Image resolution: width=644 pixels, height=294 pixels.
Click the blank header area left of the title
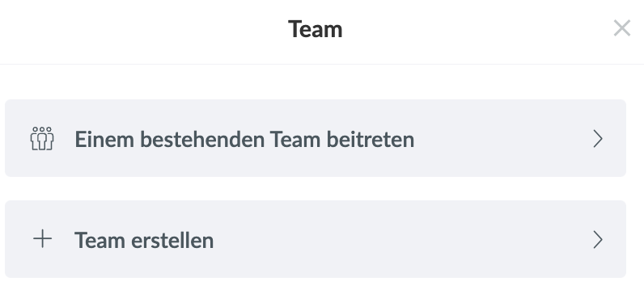[144, 31]
